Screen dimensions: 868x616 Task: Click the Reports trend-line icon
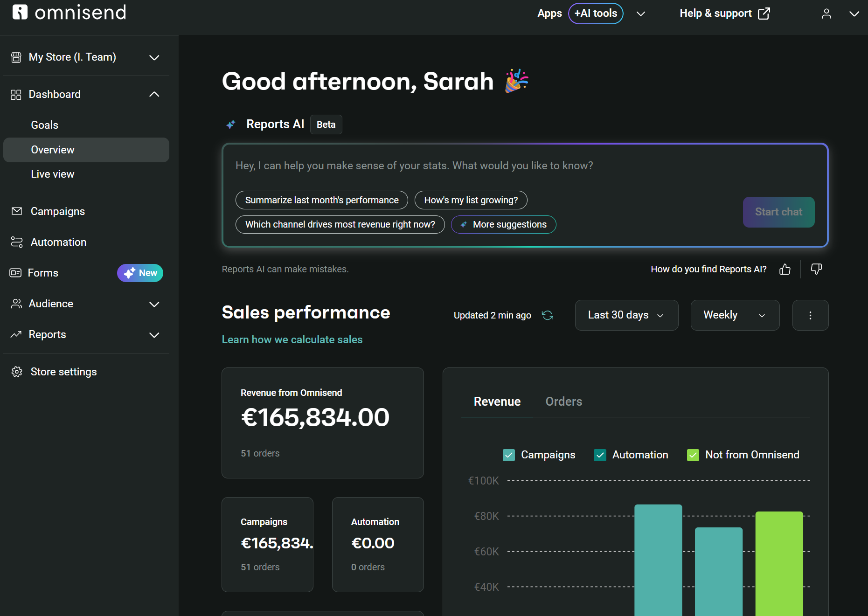tap(16, 334)
